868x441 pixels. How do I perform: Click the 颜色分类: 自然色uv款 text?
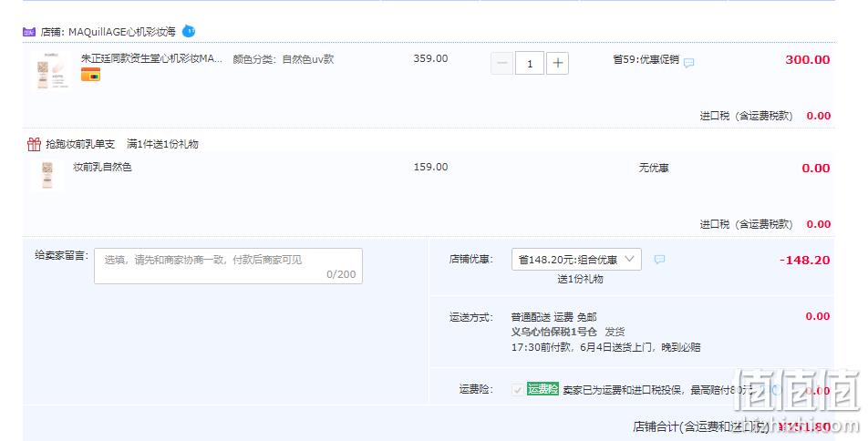click(x=283, y=59)
